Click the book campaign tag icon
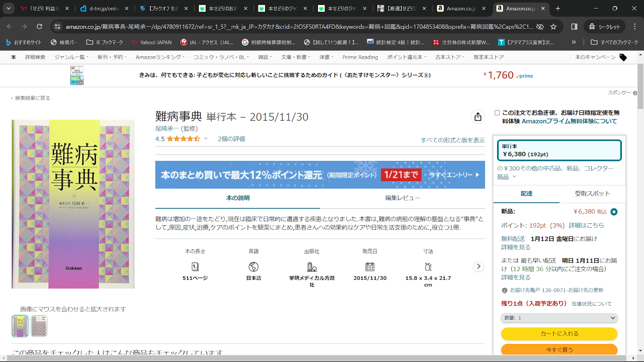Image resolution: width=644 pixels, height=362 pixels. click(x=623, y=58)
